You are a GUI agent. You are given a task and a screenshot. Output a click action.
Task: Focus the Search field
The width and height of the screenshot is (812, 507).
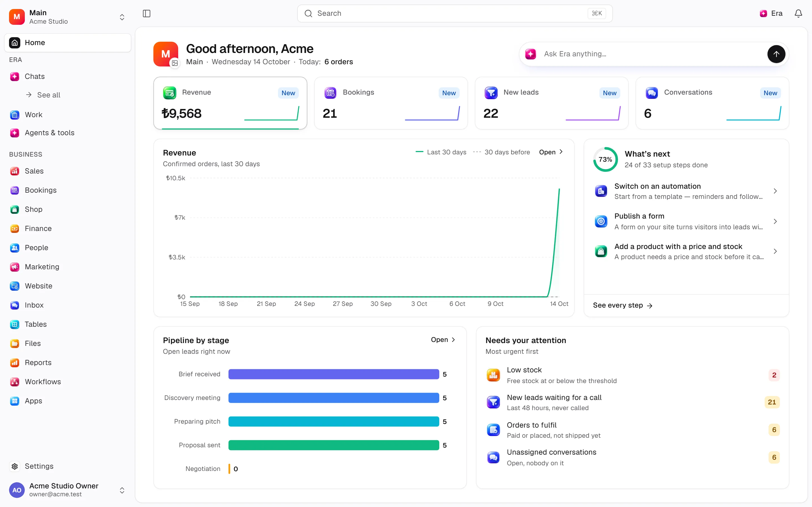click(x=455, y=14)
